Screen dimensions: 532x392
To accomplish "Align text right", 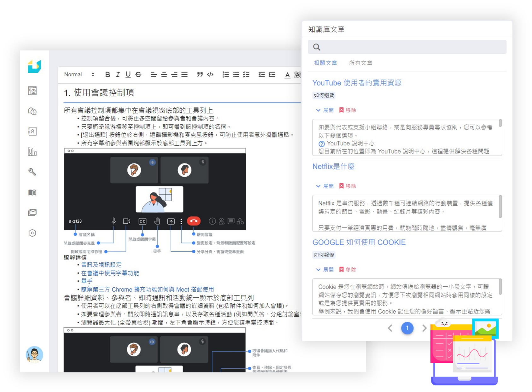I will (x=174, y=74).
